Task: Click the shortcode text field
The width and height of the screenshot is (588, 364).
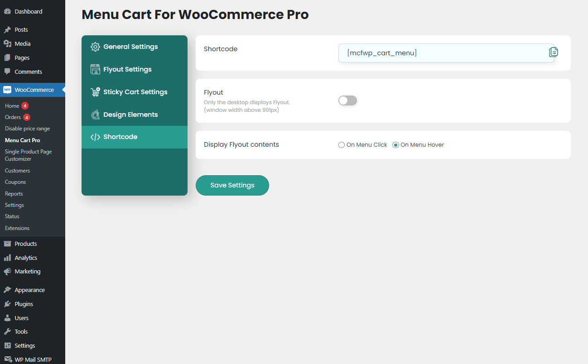Action: click(x=446, y=53)
